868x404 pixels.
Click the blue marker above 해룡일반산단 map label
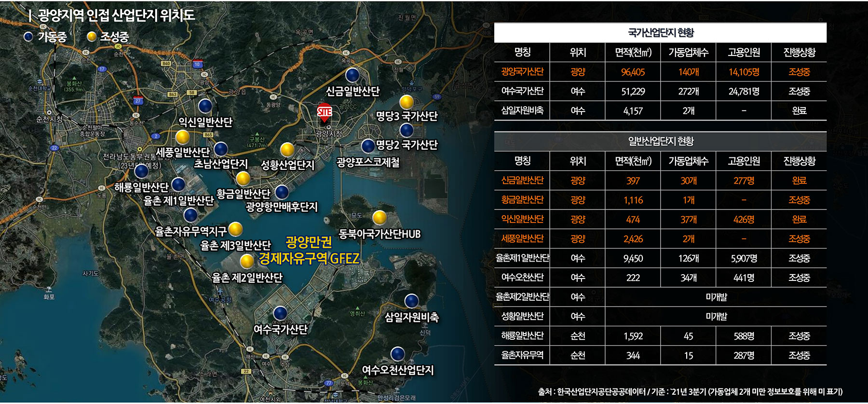pos(141,171)
